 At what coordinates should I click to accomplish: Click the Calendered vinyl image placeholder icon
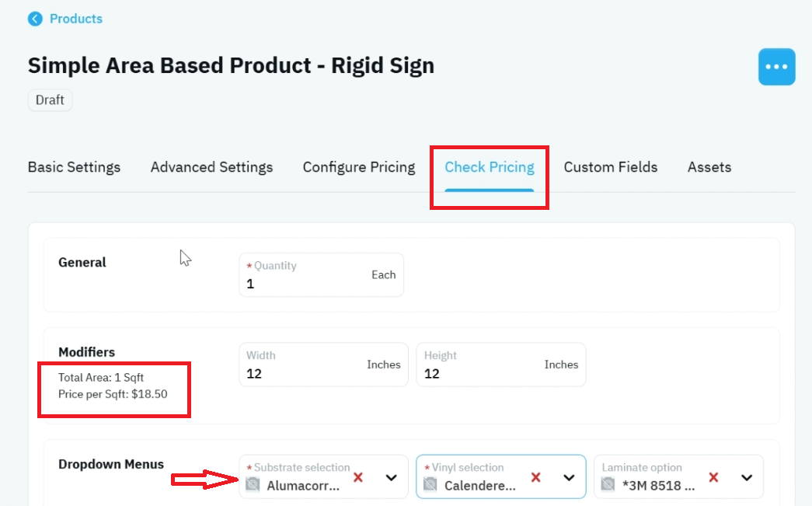coord(430,484)
